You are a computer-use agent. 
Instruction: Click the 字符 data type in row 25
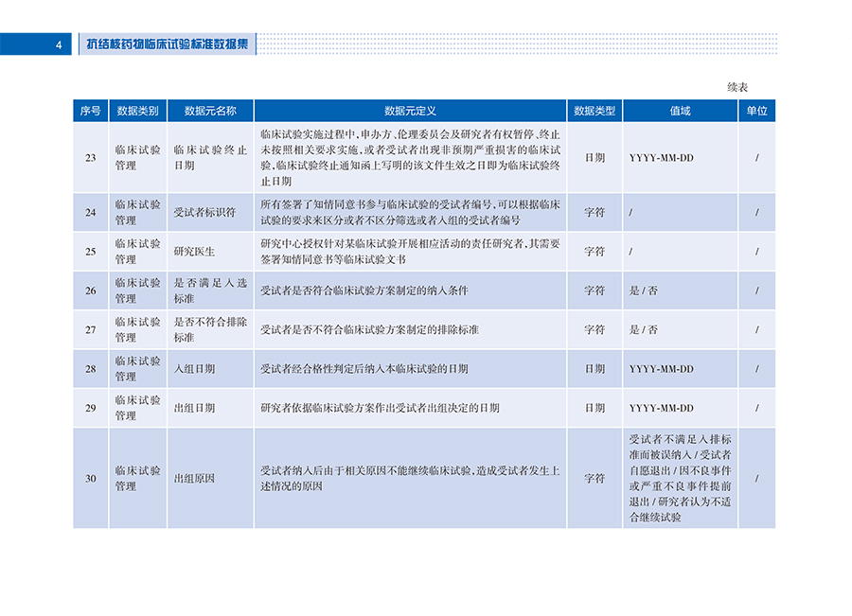[x=595, y=252]
